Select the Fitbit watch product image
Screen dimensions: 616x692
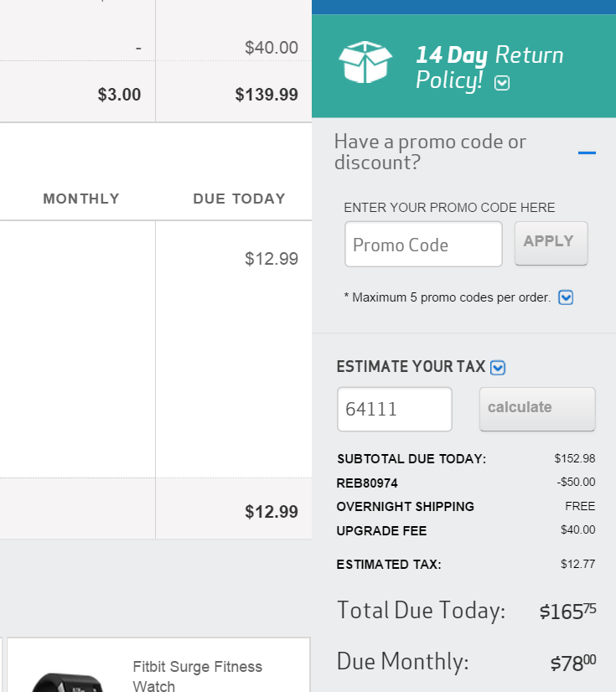(67, 682)
